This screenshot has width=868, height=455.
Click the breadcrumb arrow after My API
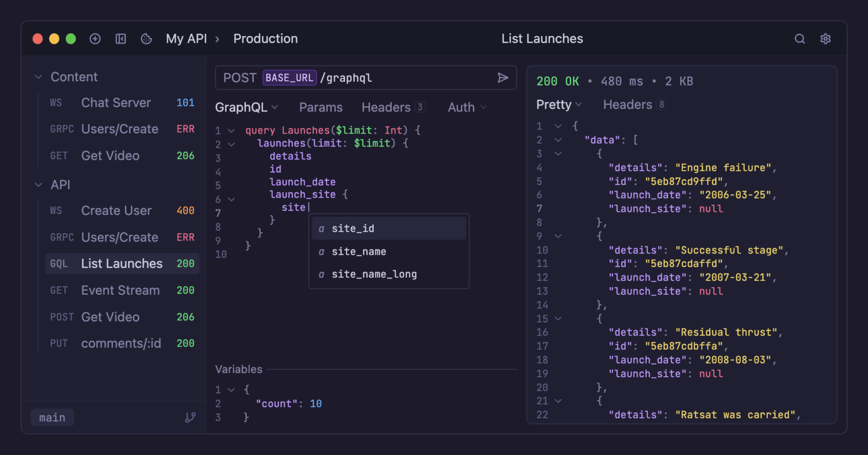[x=217, y=39]
